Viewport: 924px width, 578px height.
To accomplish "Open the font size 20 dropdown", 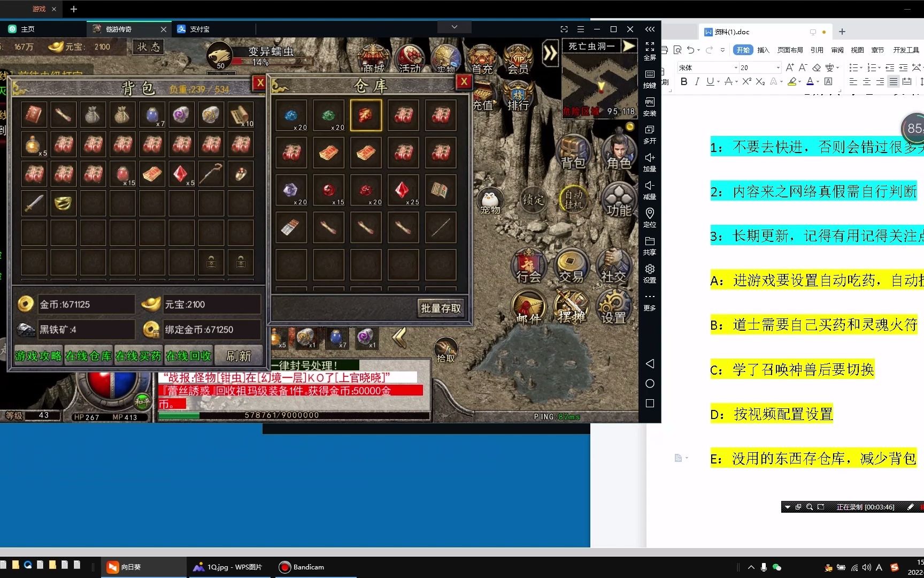I will tap(778, 67).
